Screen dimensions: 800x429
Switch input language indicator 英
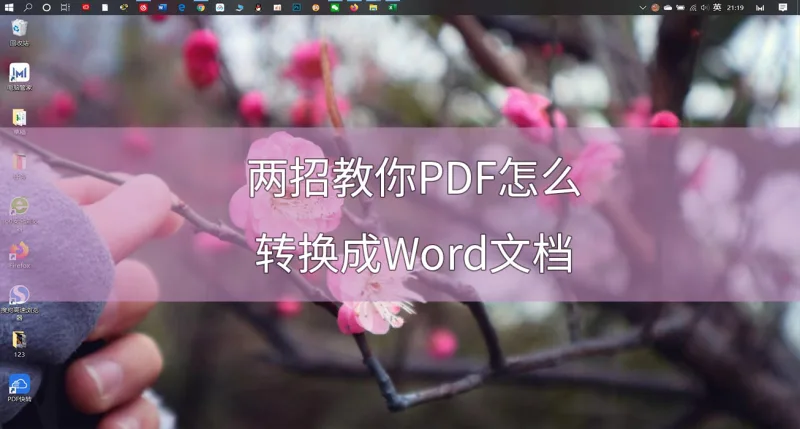pyautogui.click(x=717, y=8)
